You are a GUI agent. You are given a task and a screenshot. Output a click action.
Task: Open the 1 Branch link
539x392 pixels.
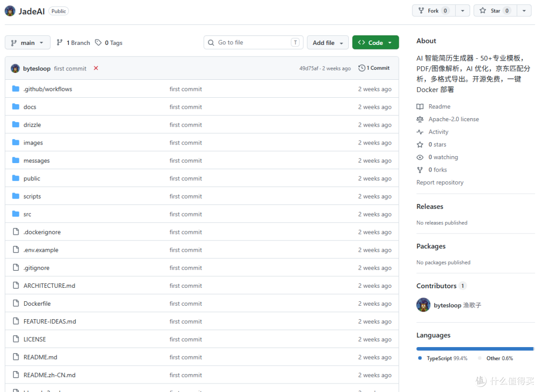(x=73, y=42)
